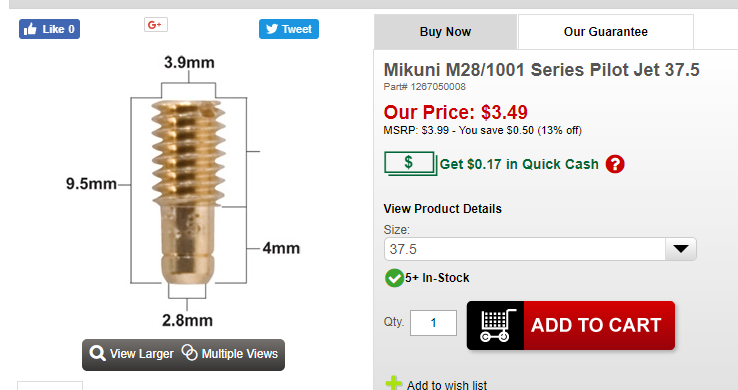Click the green In-Stock checkmark icon
Image resolution: width=738 pixels, height=390 pixels.
click(x=394, y=278)
